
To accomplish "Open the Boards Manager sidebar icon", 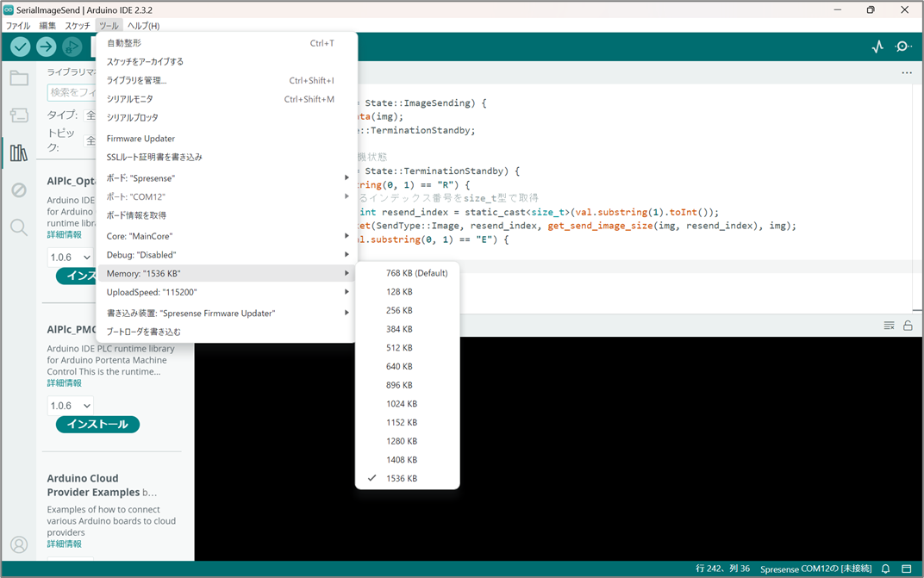I will (19, 115).
